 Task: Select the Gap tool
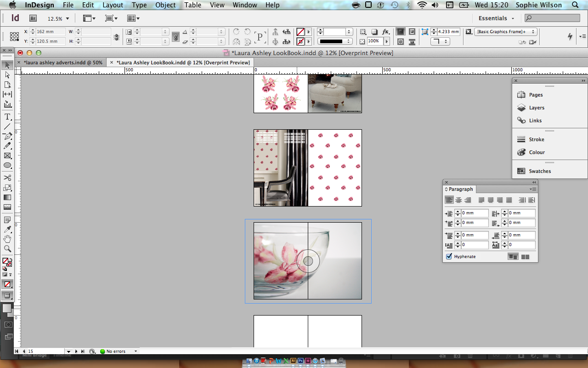7,94
